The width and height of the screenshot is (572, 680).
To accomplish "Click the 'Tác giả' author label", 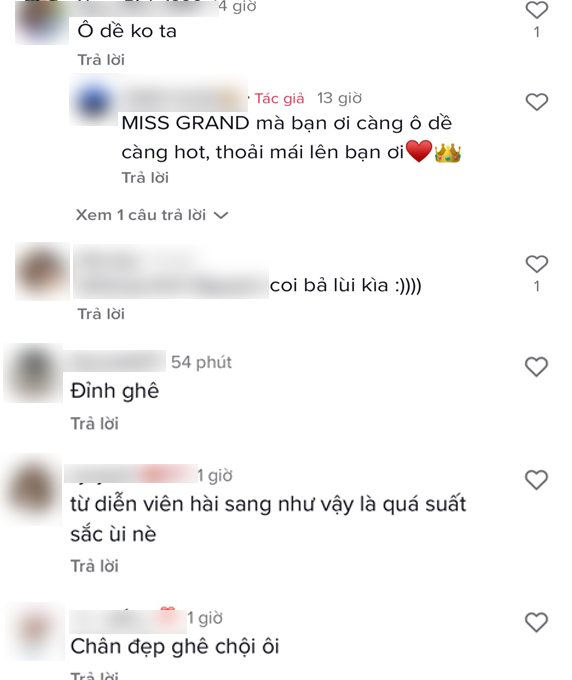I will pyautogui.click(x=279, y=98).
